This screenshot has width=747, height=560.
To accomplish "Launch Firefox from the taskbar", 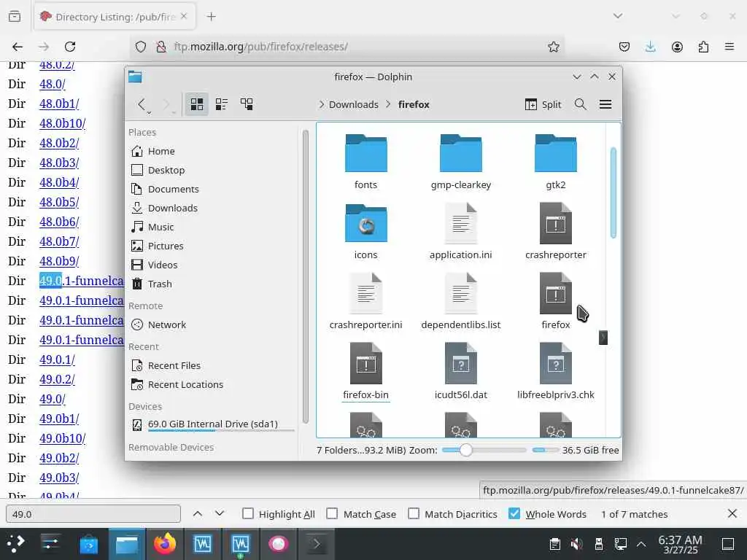I will pos(165,544).
